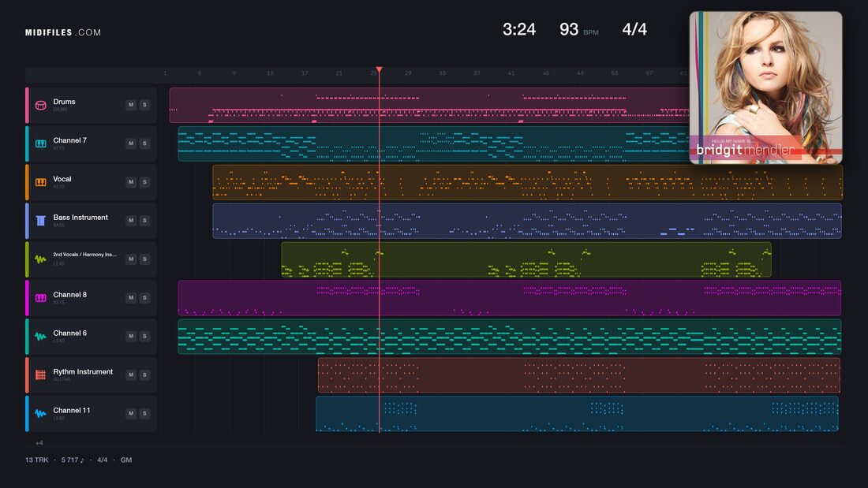
Task: Mute Channel 7 track
Action: tap(131, 143)
